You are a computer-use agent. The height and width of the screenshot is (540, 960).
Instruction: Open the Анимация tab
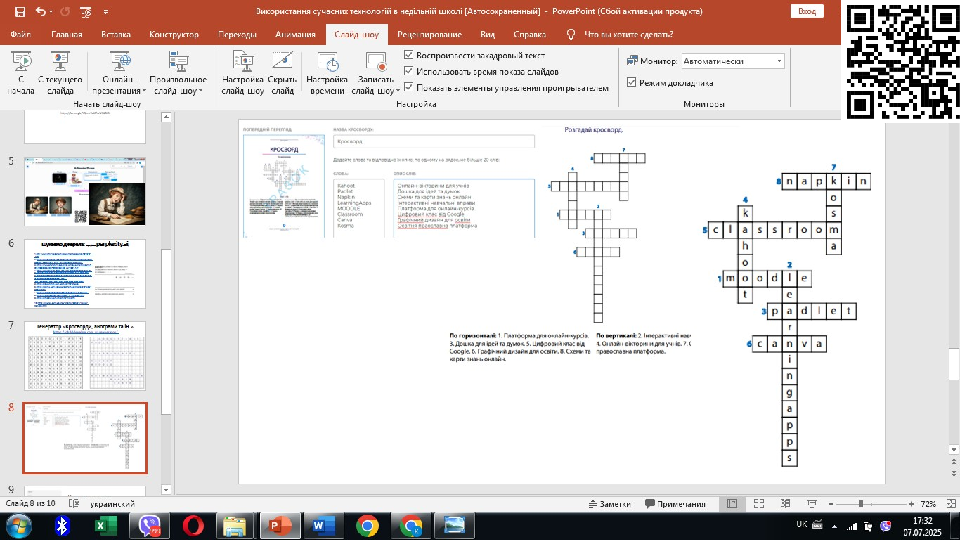tap(295, 34)
